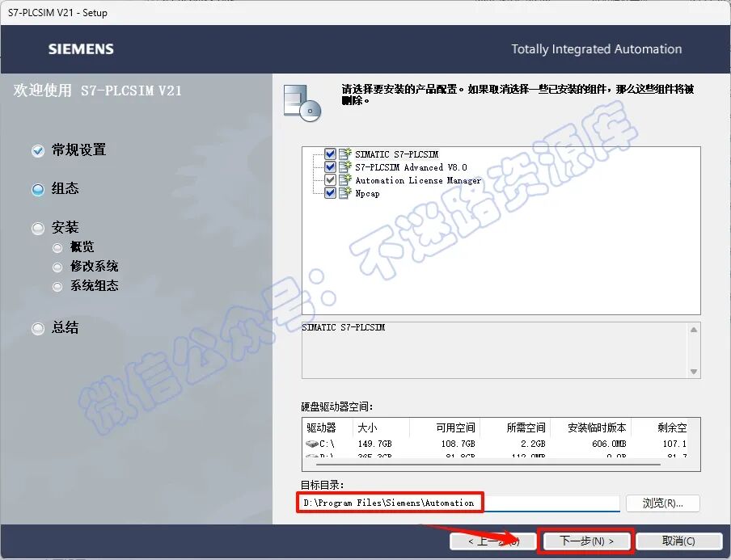Click the 浏览(R)... browse button
Viewport: 731px width, 560px height.
tap(662, 503)
